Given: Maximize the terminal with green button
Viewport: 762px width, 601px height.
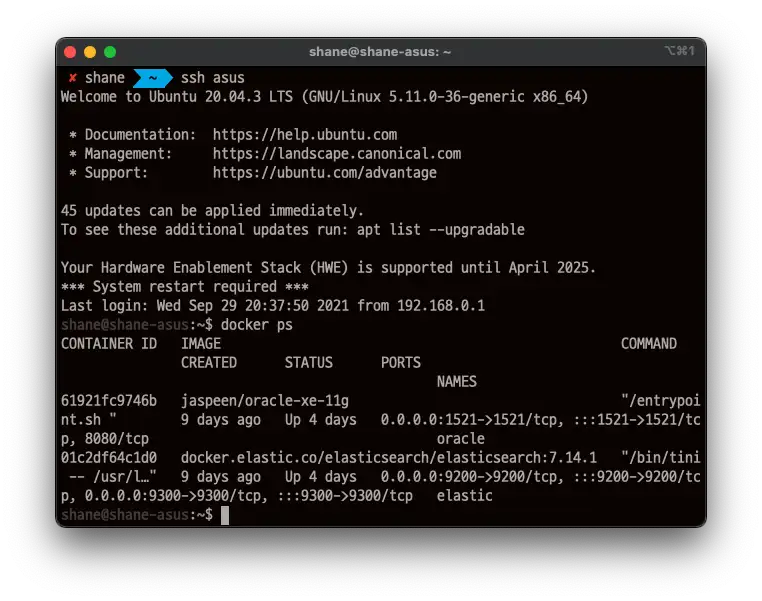Looking at the screenshot, I should click(x=110, y=52).
